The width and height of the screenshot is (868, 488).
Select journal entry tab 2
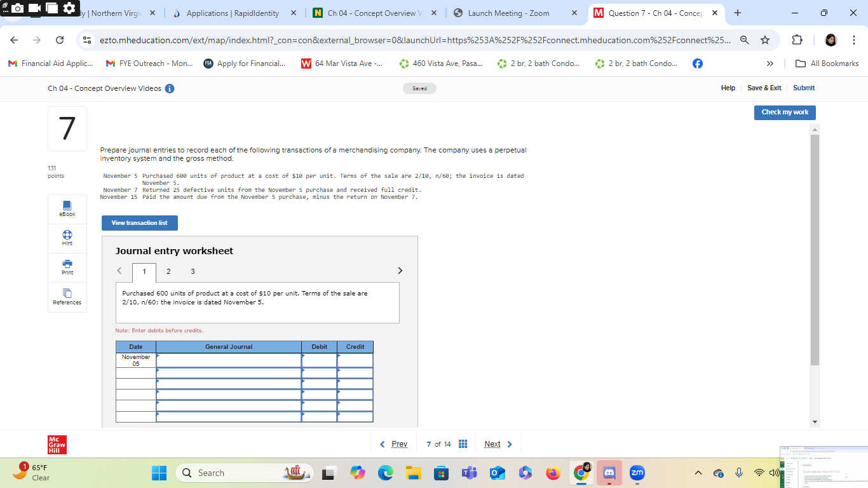(168, 271)
